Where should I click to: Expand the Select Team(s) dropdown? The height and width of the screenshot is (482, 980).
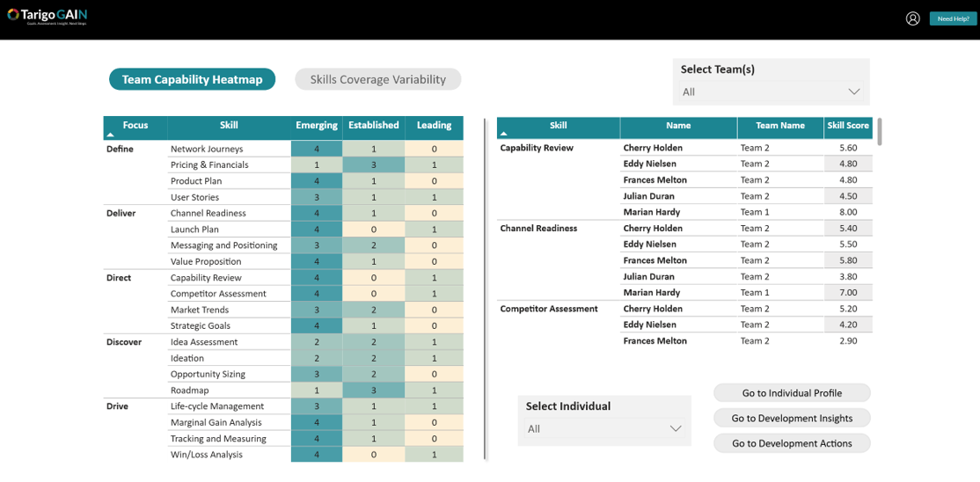[770, 91]
